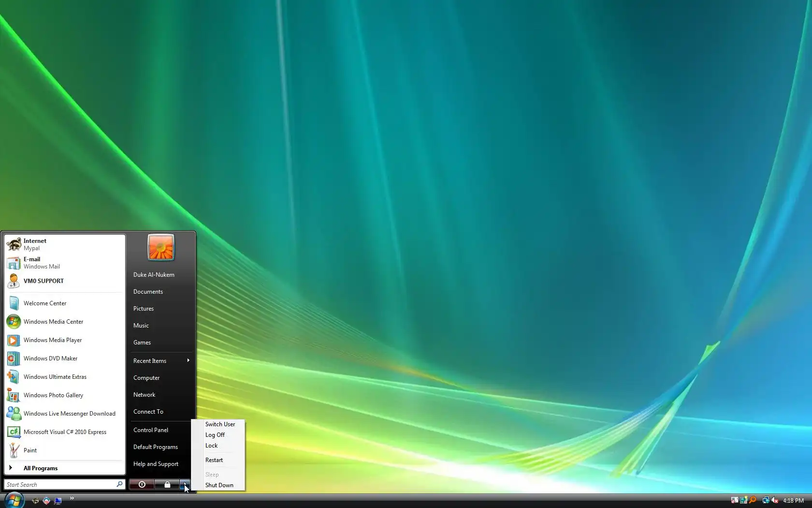Click the round red-white-blue Quick Launch icon
The height and width of the screenshot is (508, 812).
(46, 501)
